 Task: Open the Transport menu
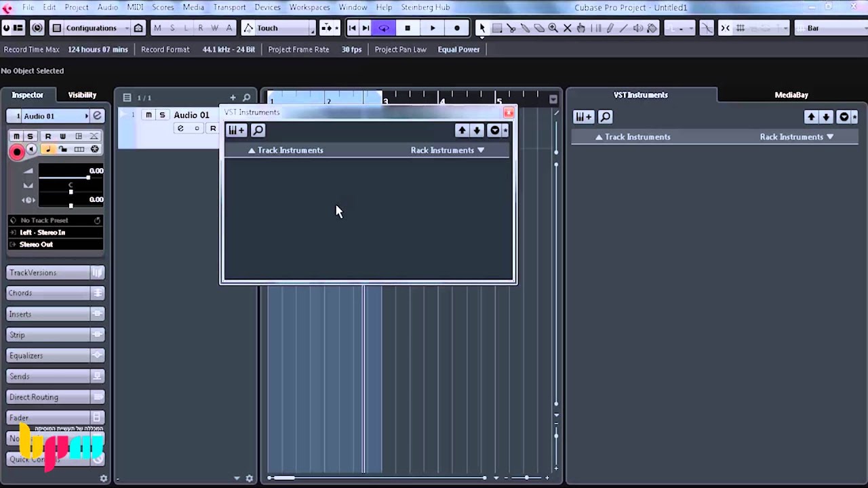(229, 7)
